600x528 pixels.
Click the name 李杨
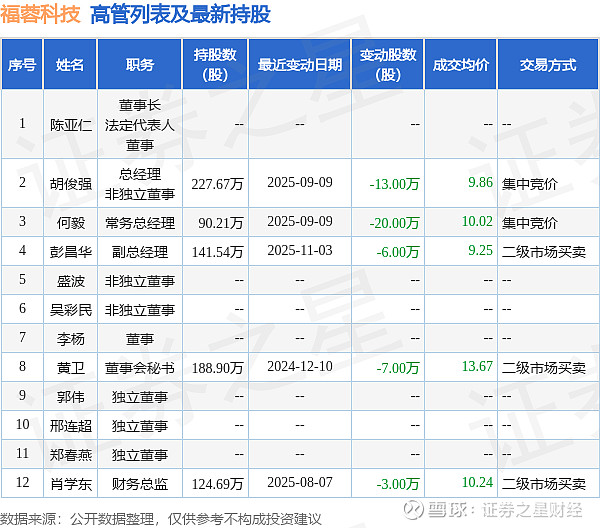tap(71, 339)
